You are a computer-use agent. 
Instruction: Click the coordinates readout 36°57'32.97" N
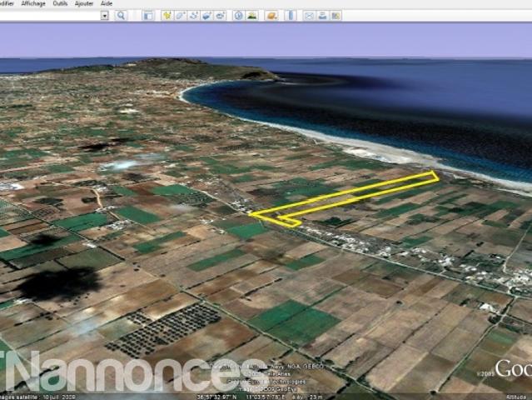217,397
